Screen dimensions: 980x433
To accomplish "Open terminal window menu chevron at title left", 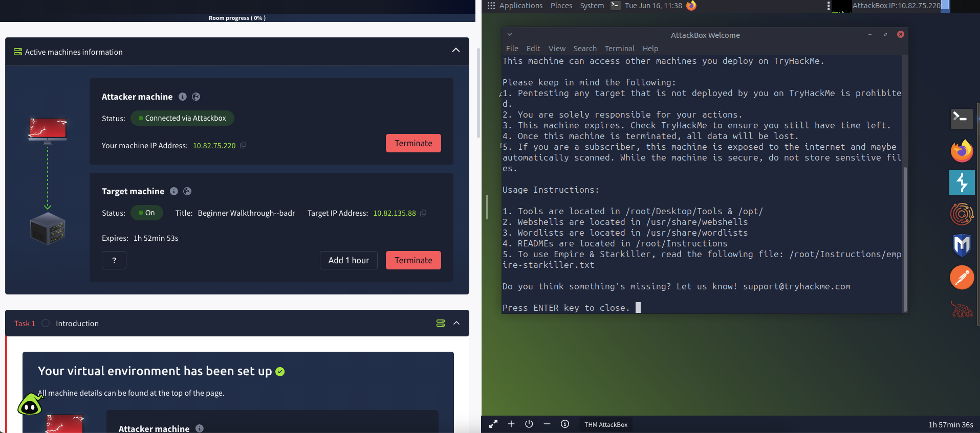I will (510, 35).
